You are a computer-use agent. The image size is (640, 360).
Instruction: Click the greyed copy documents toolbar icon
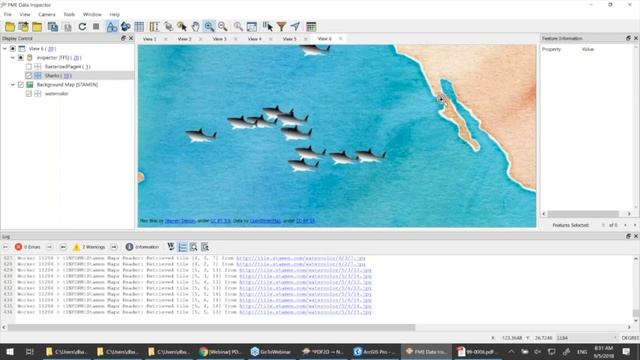67,27
